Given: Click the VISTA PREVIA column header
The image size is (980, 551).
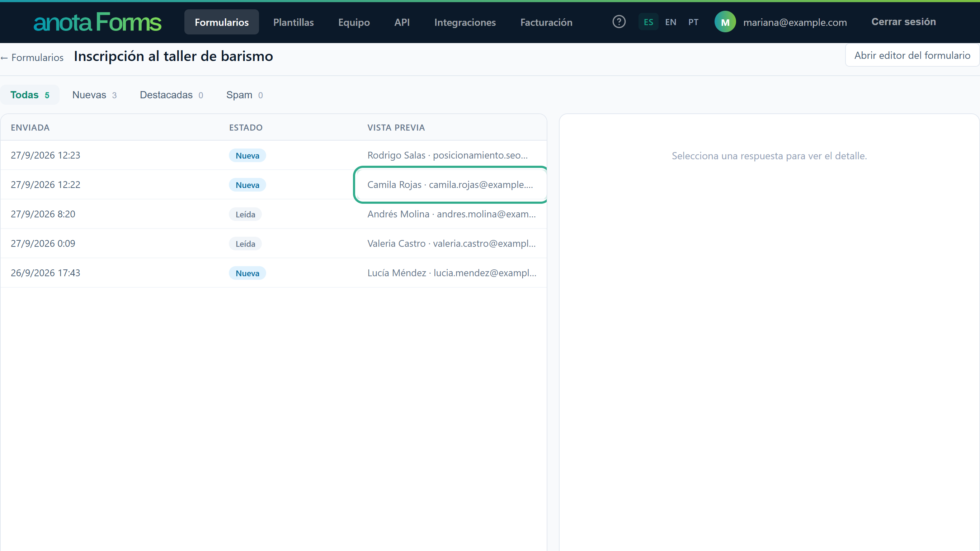Looking at the screenshot, I should [396, 127].
